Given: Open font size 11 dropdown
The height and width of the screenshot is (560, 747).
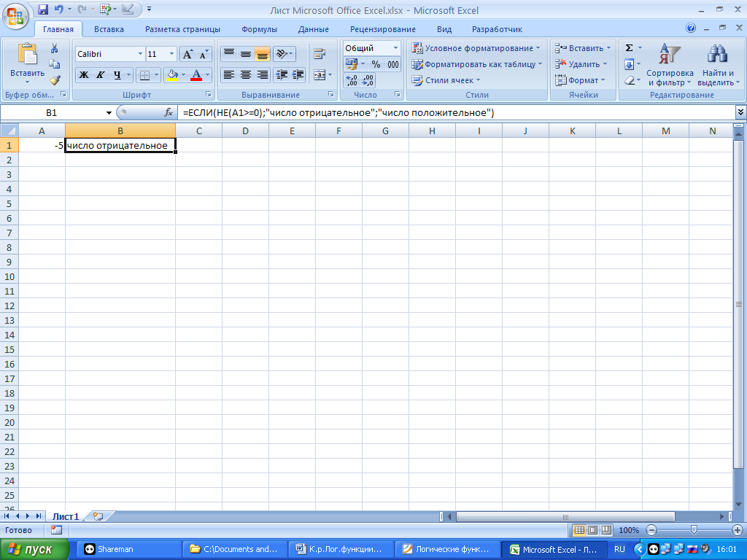Looking at the screenshot, I should (x=171, y=54).
